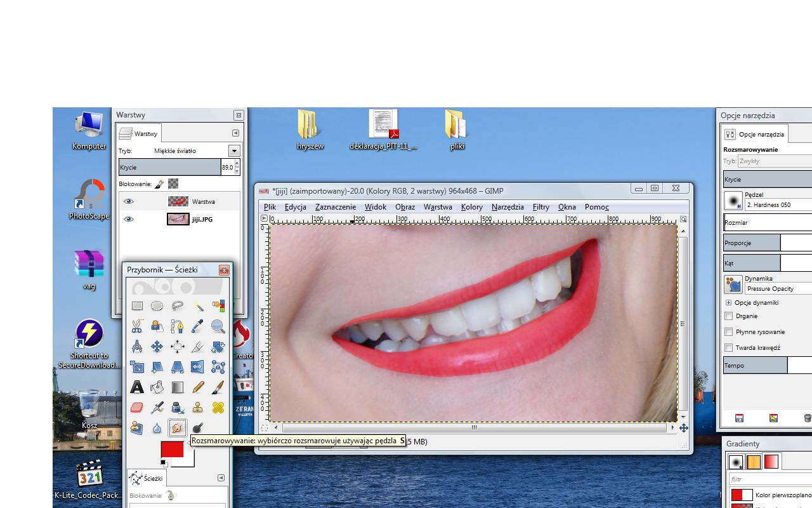
Task: Open the Plik menu
Action: click(x=270, y=207)
